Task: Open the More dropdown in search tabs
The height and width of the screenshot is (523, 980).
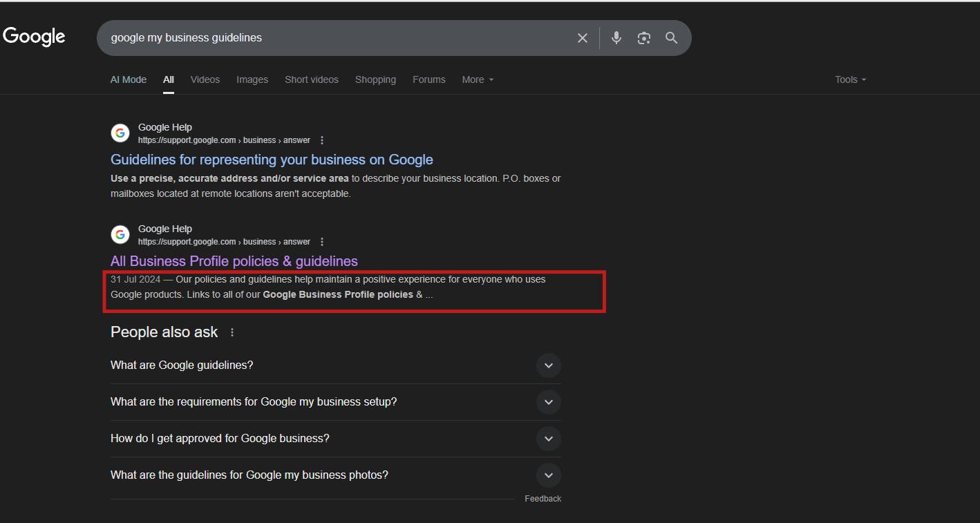Action: coord(478,79)
